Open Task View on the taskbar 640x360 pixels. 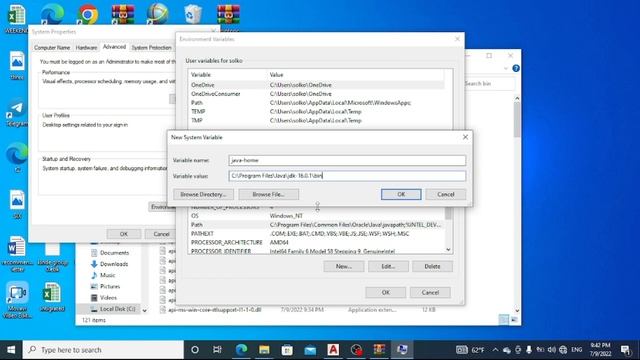[x=217, y=350]
